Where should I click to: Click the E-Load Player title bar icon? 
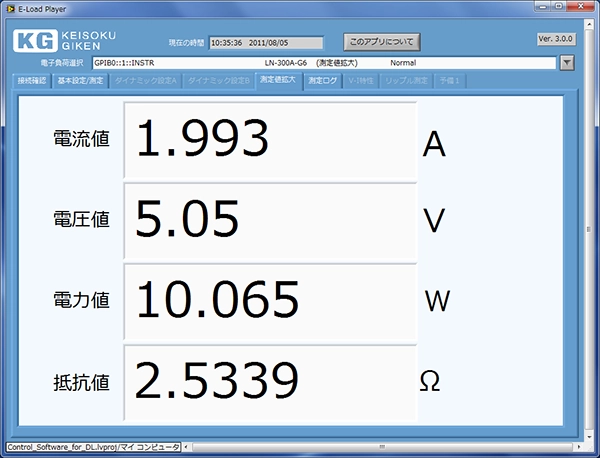pyautogui.click(x=11, y=8)
